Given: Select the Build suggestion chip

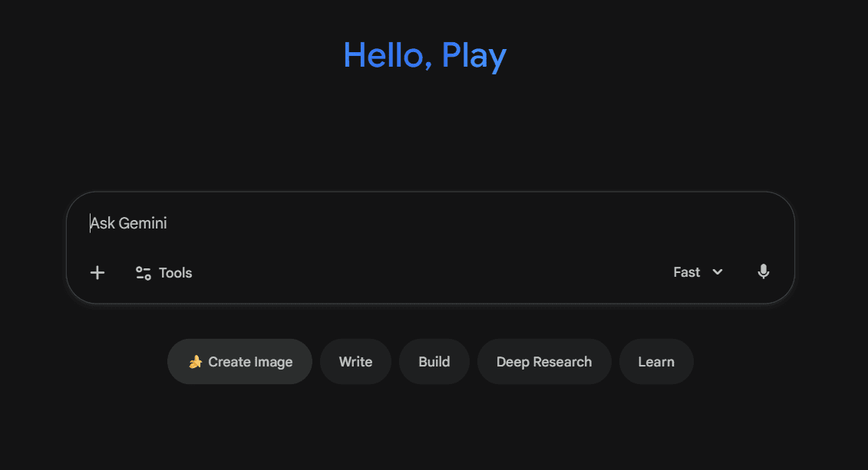Looking at the screenshot, I should tap(434, 362).
